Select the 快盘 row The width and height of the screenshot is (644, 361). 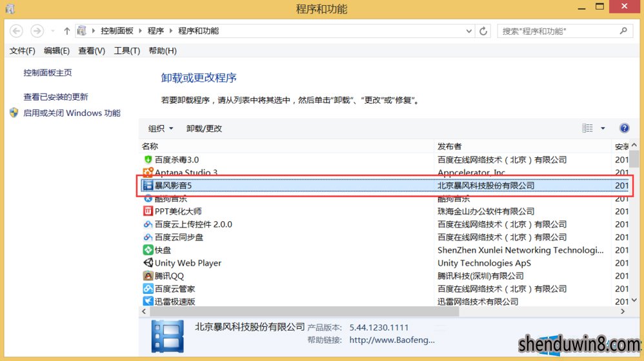click(x=385, y=250)
